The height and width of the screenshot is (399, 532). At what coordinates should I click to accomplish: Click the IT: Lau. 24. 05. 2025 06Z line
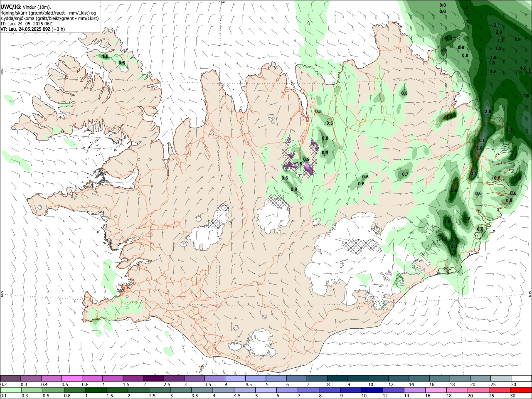pyautogui.click(x=26, y=24)
